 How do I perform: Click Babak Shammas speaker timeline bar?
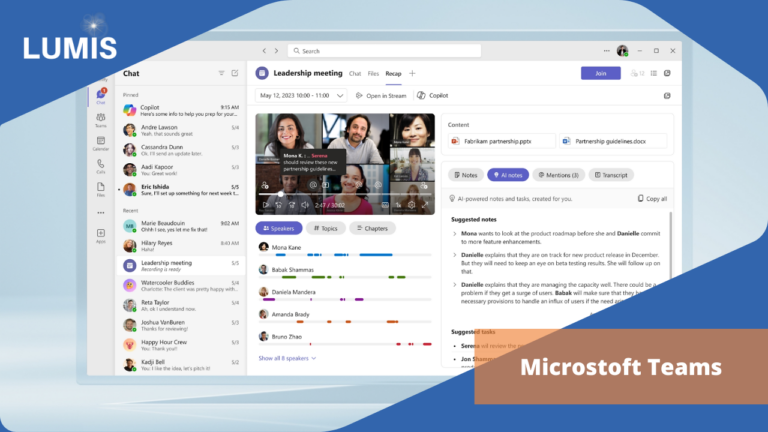point(345,277)
